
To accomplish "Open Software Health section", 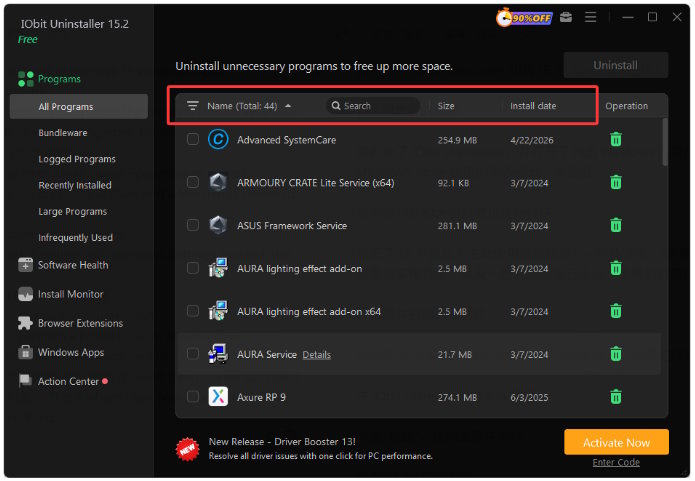I will (63, 265).
